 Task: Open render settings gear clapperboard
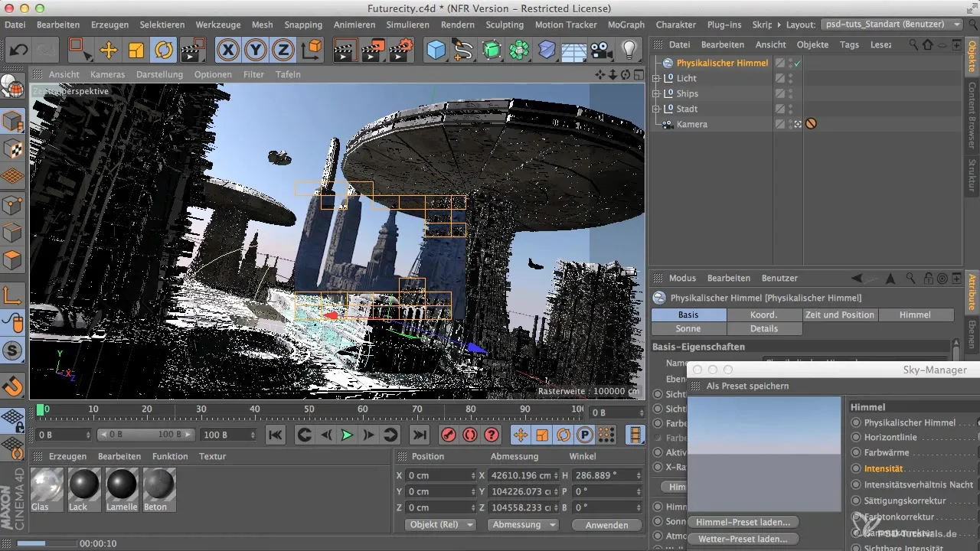coord(401,51)
